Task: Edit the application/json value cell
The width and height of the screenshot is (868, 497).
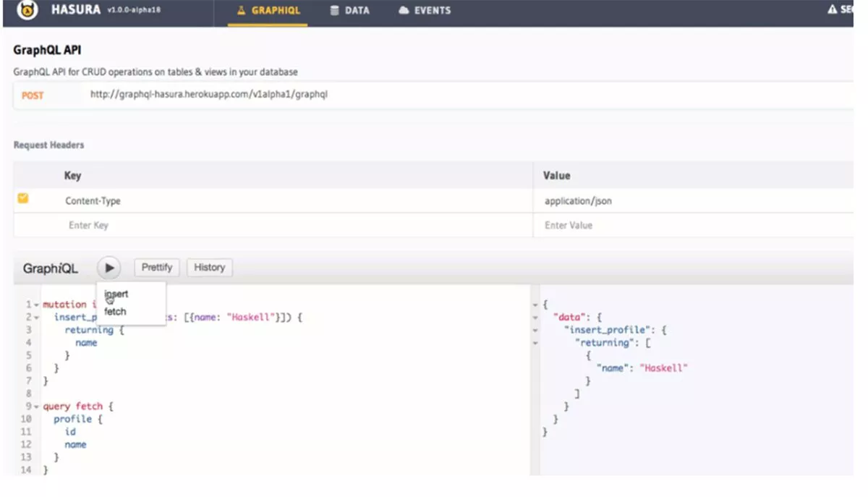Action: pyautogui.click(x=578, y=201)
